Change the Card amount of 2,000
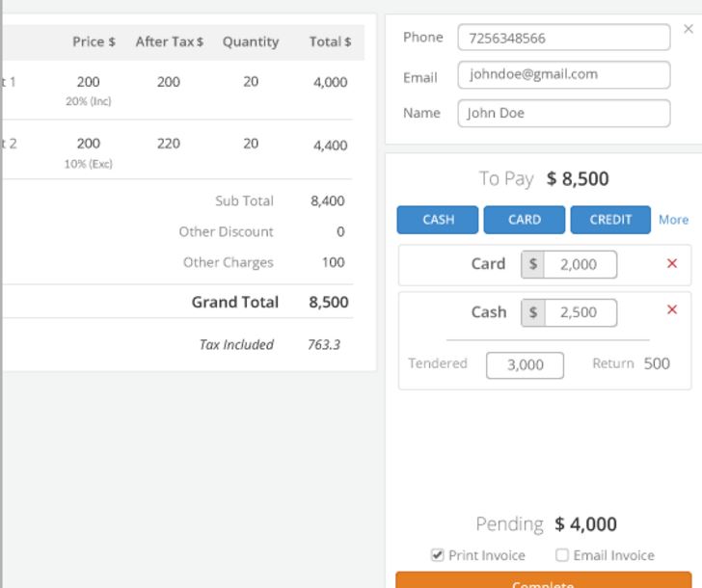 (580, 264)
